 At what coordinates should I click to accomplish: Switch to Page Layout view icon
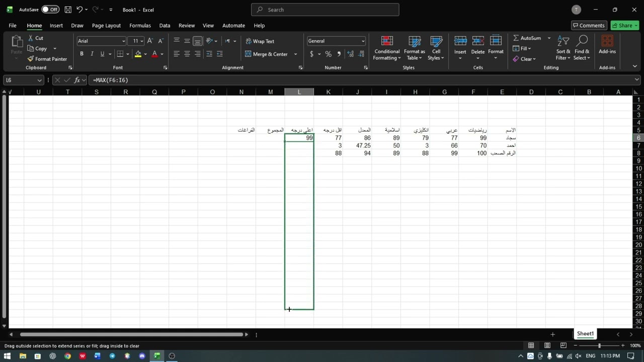(547, 345)
